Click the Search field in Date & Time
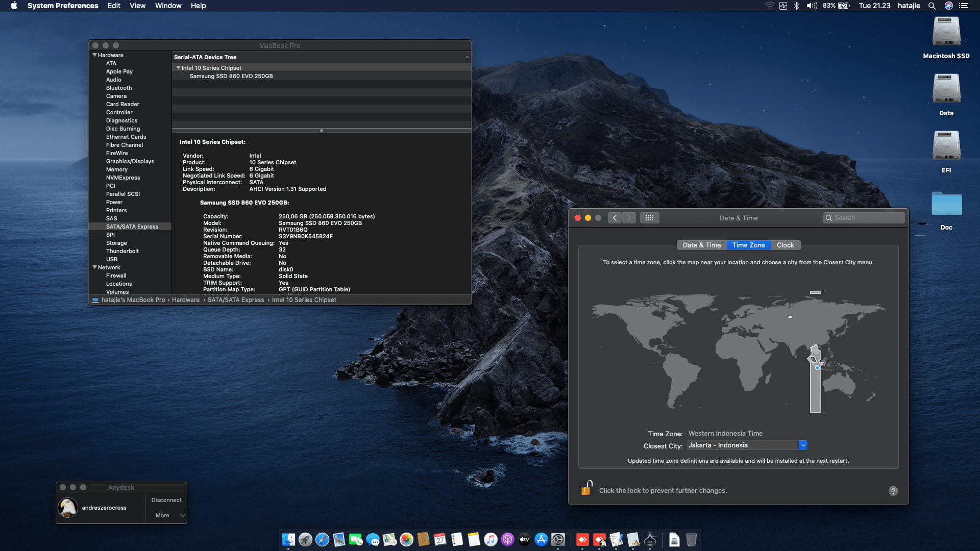Image resolution: width=980 pixels, height=551 pixels. tap(868, 218)
